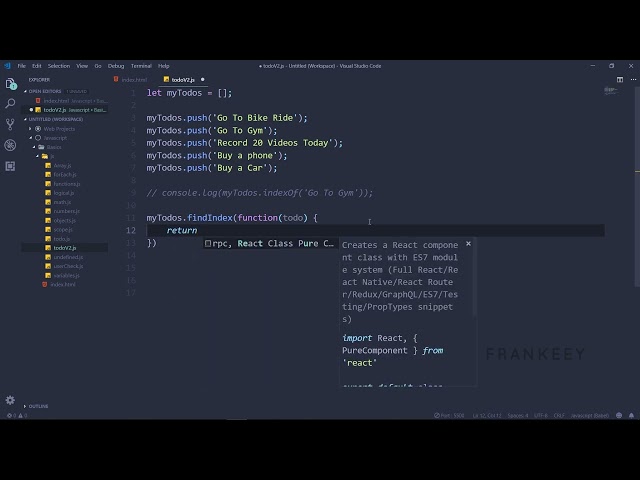This screenshot has width=640, height=480.
Task: Open the Terminal menu
Action: pos(141,66)
